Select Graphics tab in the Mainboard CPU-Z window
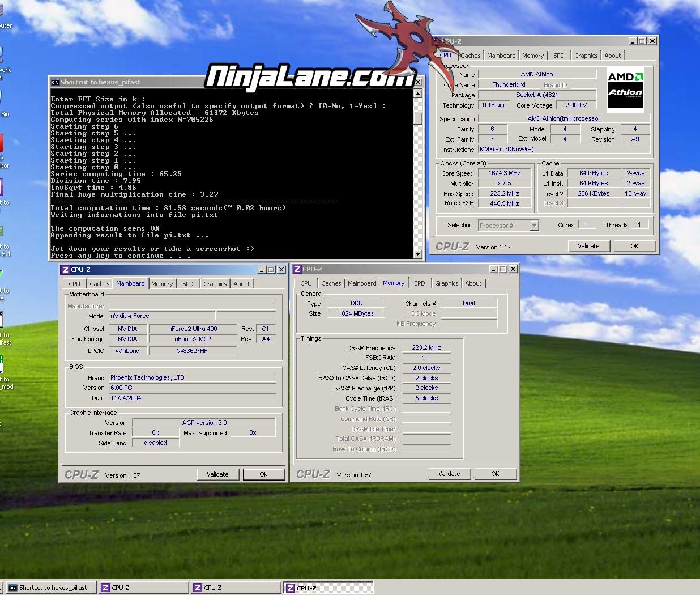The image size is (700, 595). 215,284
